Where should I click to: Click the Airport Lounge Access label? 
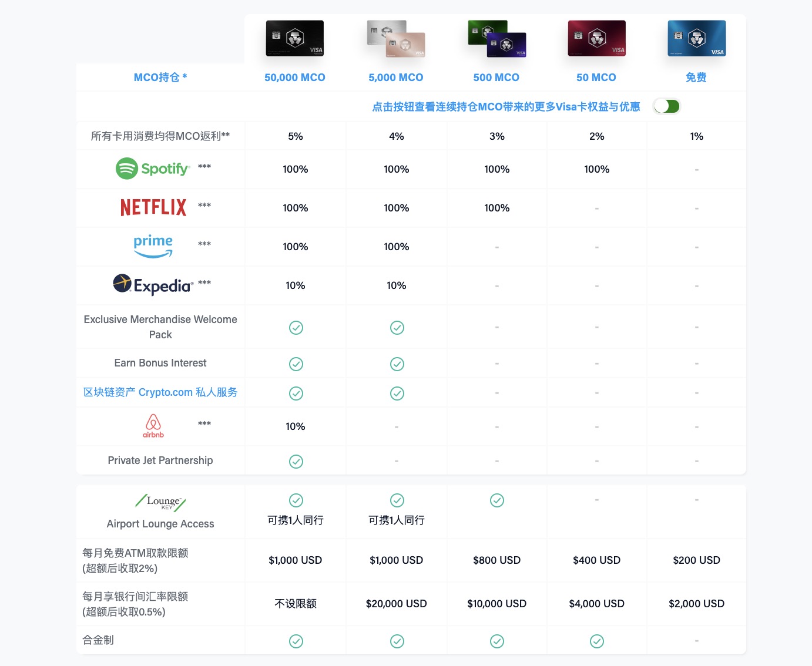pyautogui.click(x=160, y=524)
